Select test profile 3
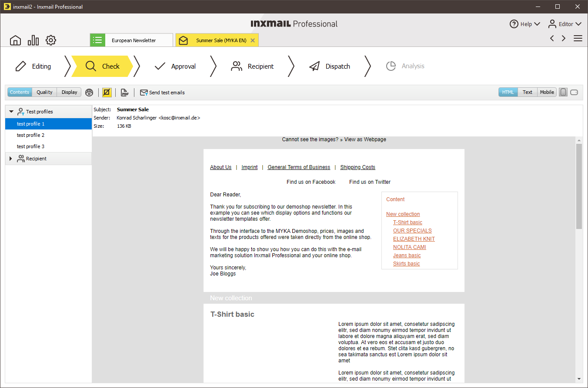The width and height of the screenshot is (588, 388). [48, 146]
